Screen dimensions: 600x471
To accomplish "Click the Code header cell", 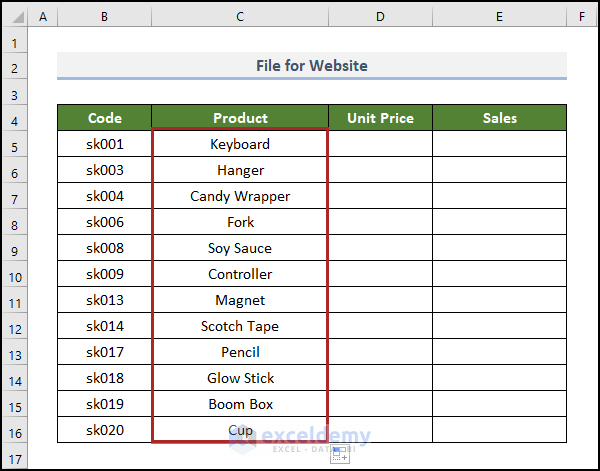I will (105, 118).
